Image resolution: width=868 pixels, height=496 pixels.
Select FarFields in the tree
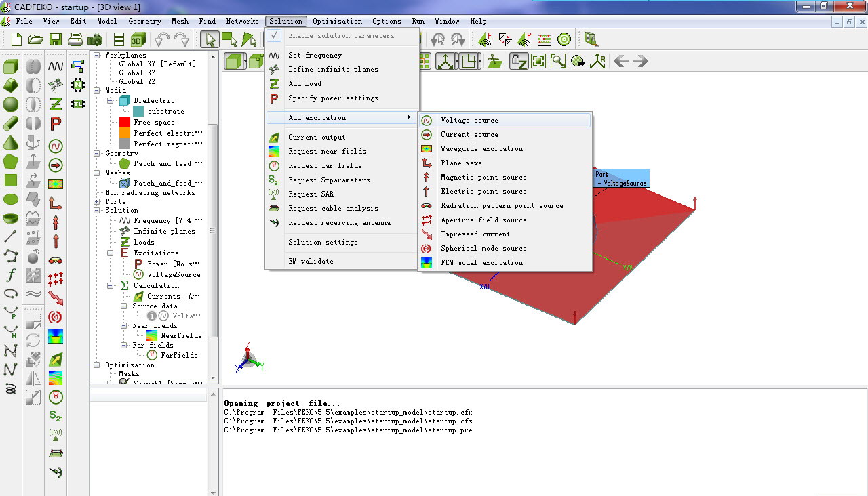coord(179,355)
